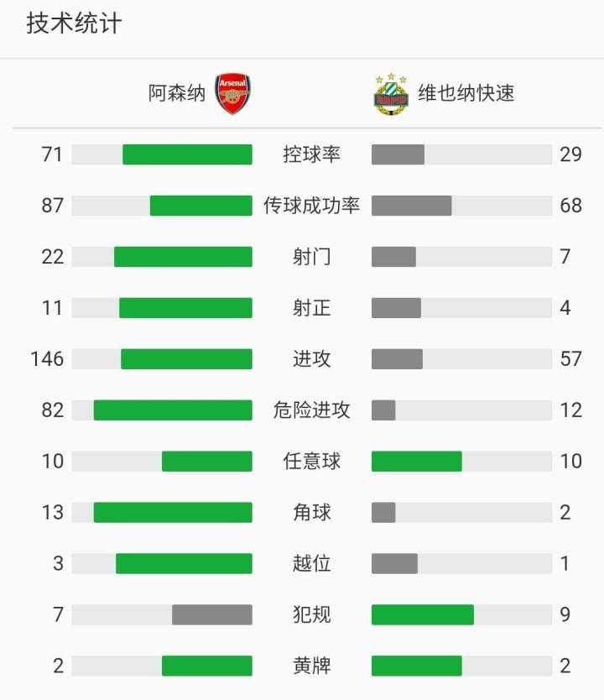
Task: Click Arsenal's green 射门 bar
Action: (x=183, y=257)
